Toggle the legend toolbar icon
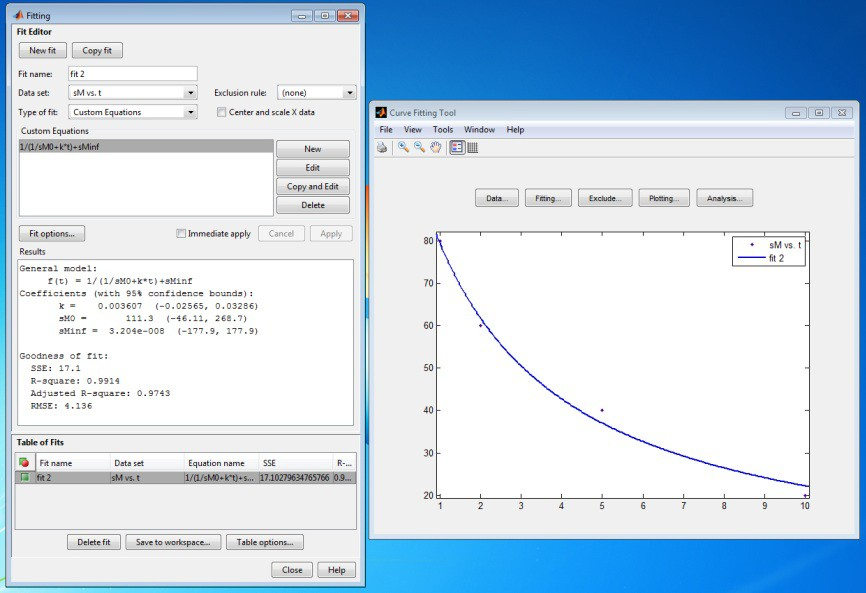 [457, 147]
